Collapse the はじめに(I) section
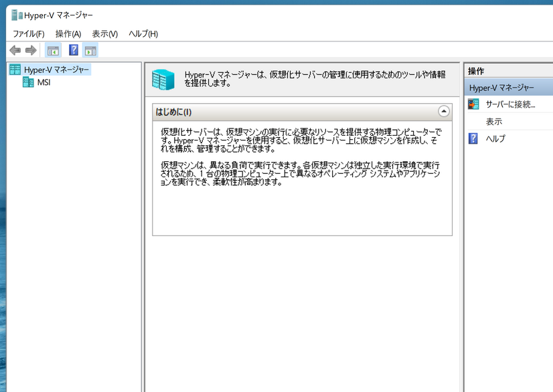 pyautogui.click(x=444, y=112)
